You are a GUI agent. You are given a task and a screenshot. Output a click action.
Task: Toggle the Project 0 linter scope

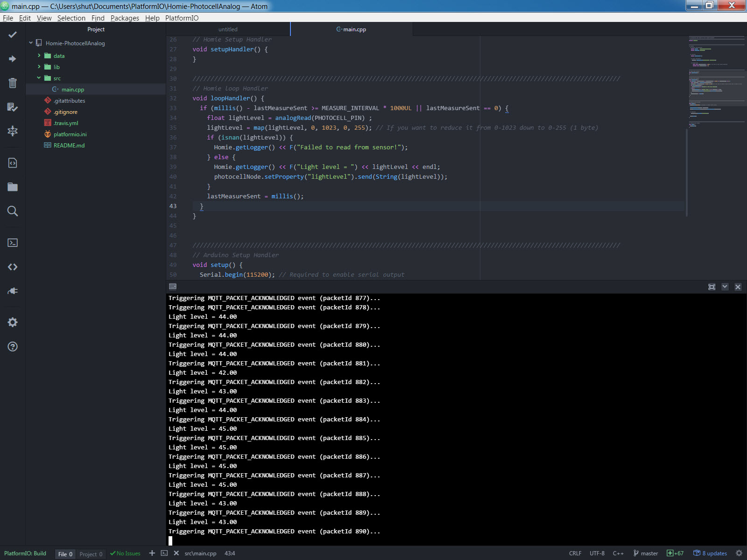91,554
